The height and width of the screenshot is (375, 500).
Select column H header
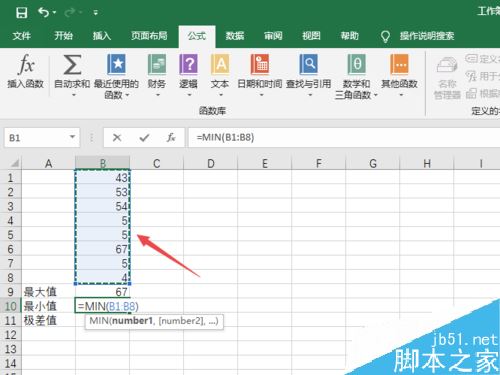(x=427, y=163)
